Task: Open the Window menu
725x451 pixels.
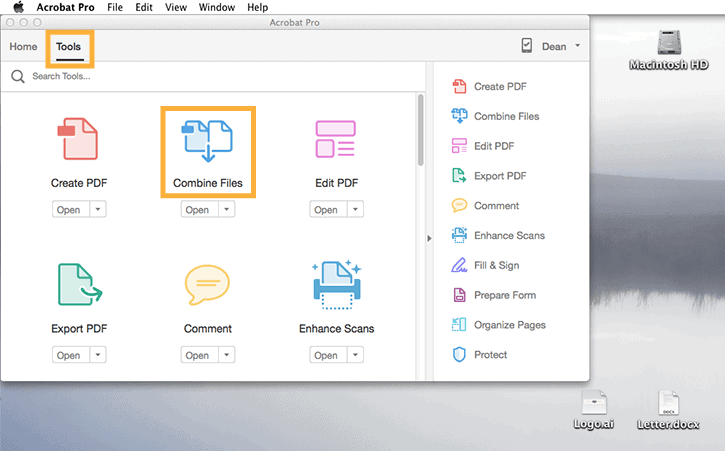Action: point(217,7)
